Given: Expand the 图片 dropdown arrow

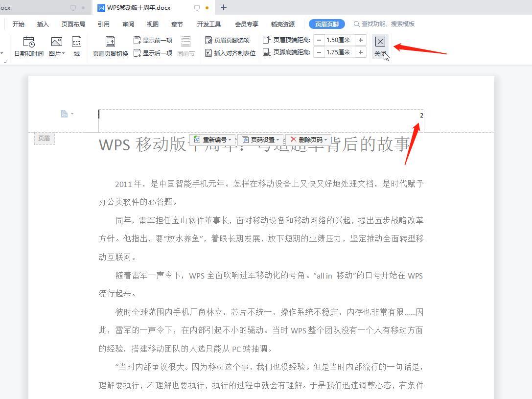Looking at the screenshot, I should 64,53.
